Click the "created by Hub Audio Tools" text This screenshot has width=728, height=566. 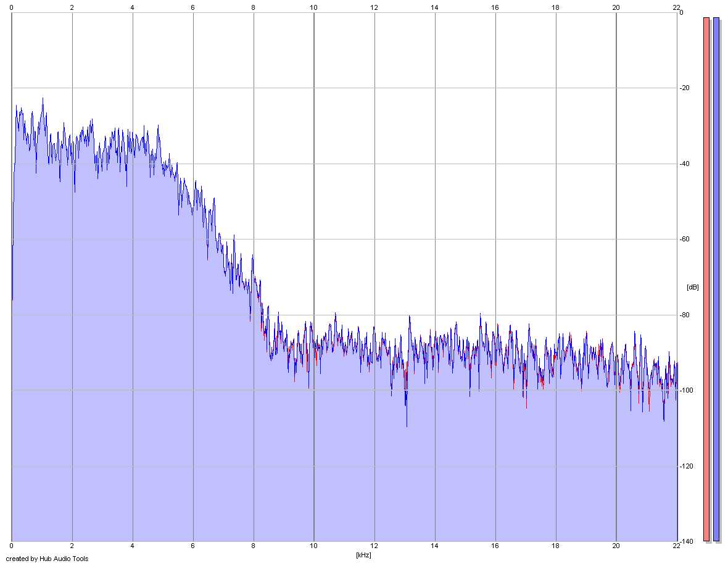click(47, 559)
